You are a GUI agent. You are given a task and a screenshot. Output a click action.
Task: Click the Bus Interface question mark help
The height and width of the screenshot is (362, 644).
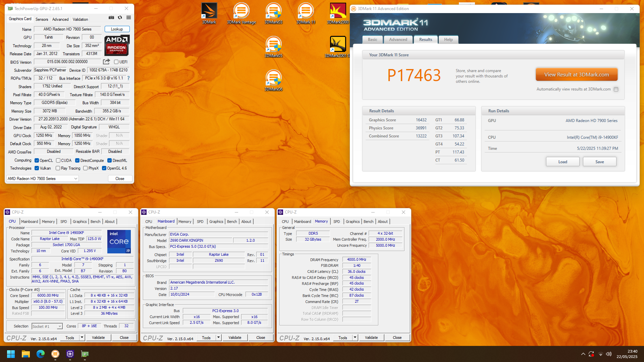[x=128, y=78]
